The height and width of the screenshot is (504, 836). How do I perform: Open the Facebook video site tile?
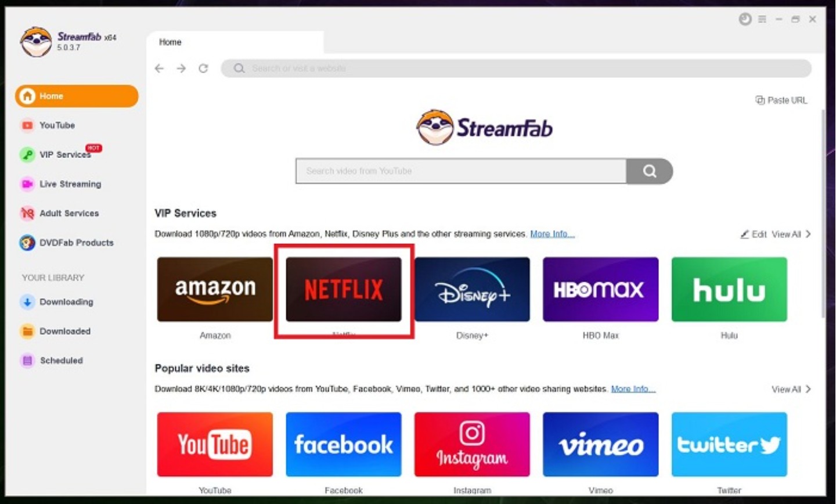(344, 445)
